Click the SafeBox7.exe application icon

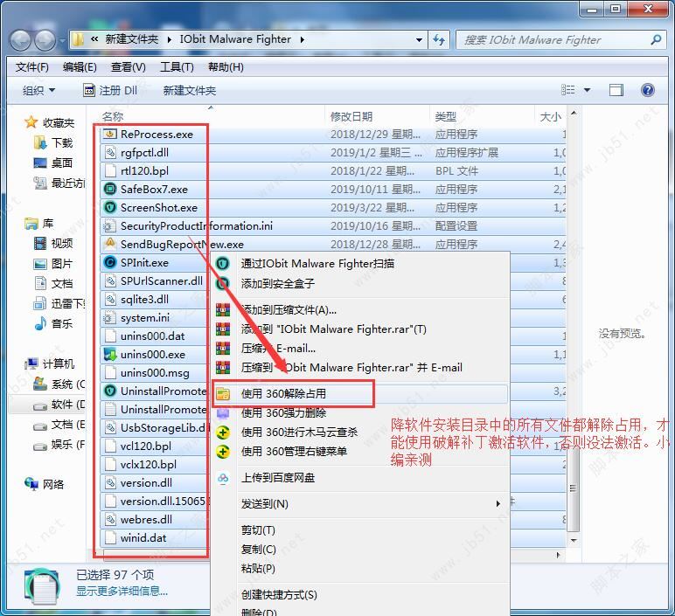point(110,189)
